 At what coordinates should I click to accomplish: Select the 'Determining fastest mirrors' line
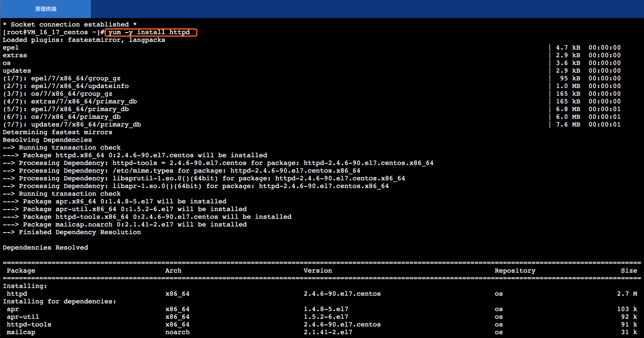58,132
